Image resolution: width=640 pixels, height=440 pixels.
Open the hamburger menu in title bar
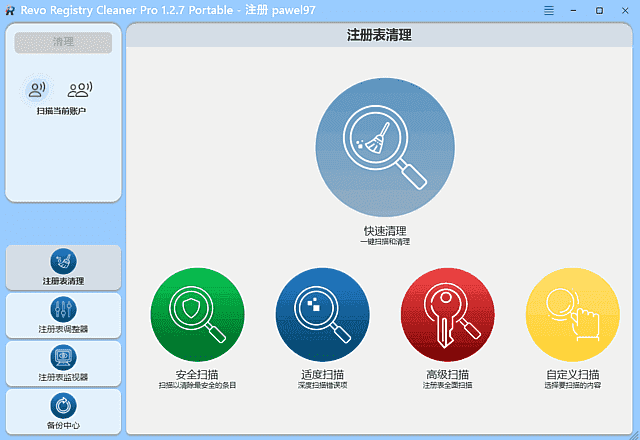pyautogui.click(x=549, y=11)
